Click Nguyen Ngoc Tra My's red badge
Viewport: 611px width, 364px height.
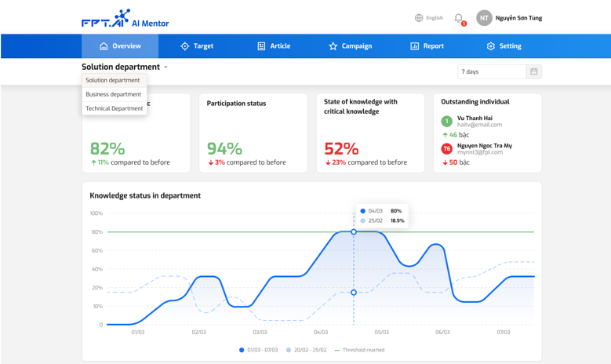pyautogui.click(x=446, y=148)
